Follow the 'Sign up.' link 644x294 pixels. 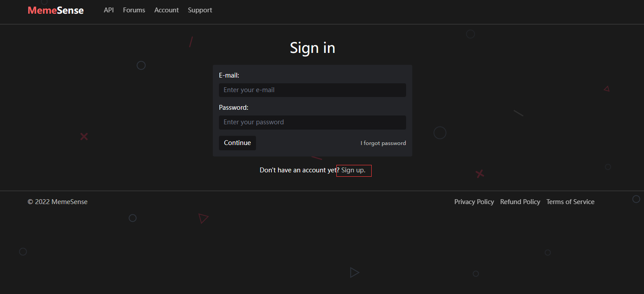click(353, 170)
